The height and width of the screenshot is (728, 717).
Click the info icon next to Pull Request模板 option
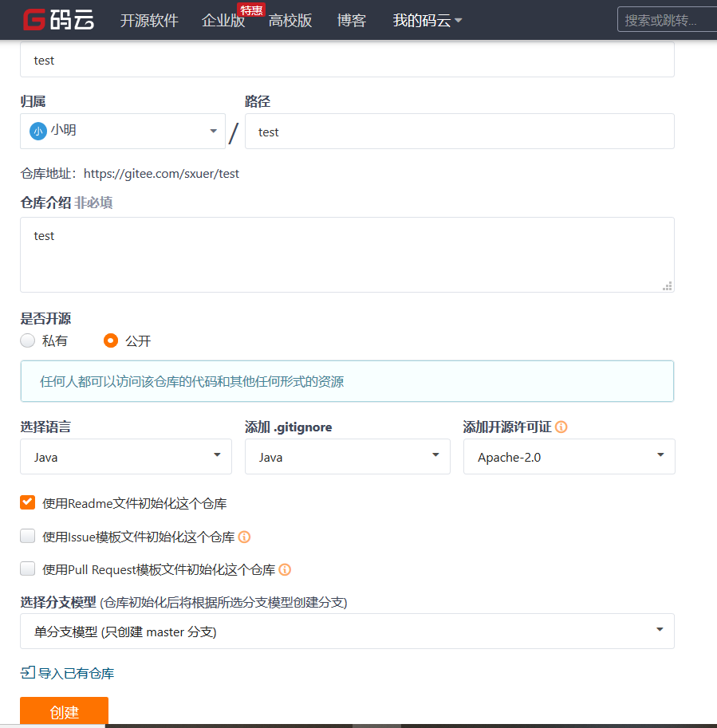286,569
